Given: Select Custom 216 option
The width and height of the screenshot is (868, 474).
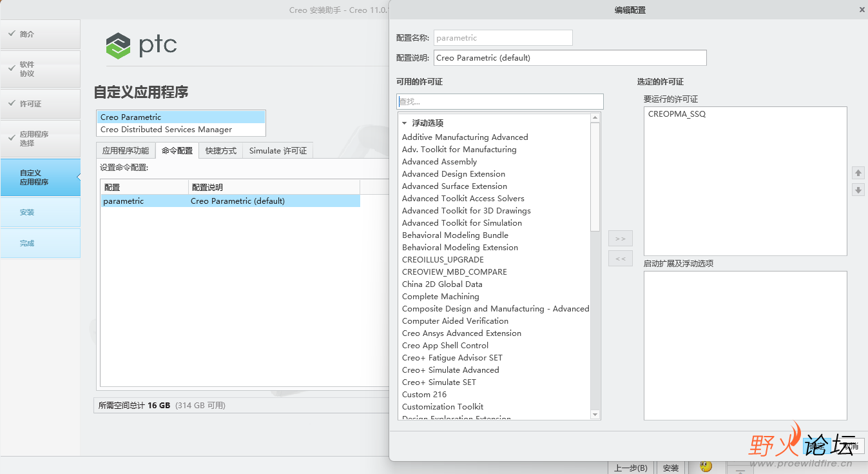Looking at the screenshot, I should pyautogui.click(x=424, y=395).
